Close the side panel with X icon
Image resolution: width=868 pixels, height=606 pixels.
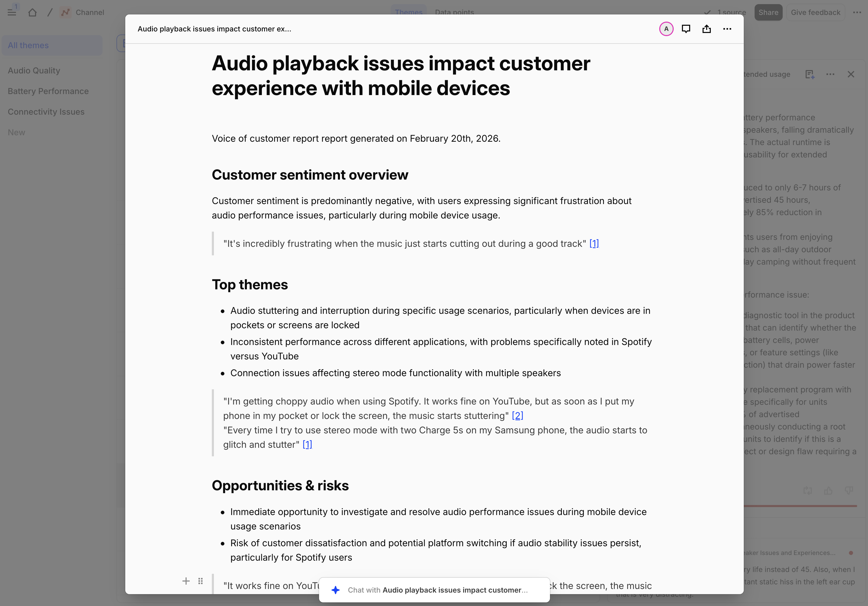(x=851, y=74)
